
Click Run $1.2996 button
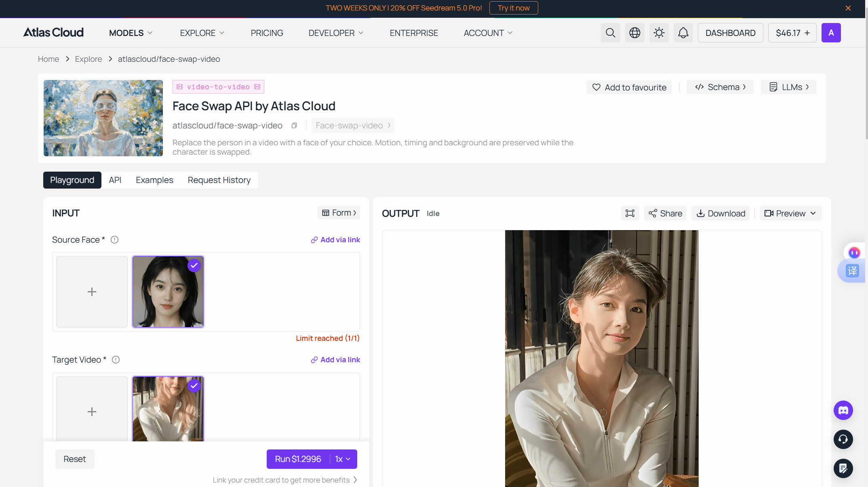coord(298,459)
